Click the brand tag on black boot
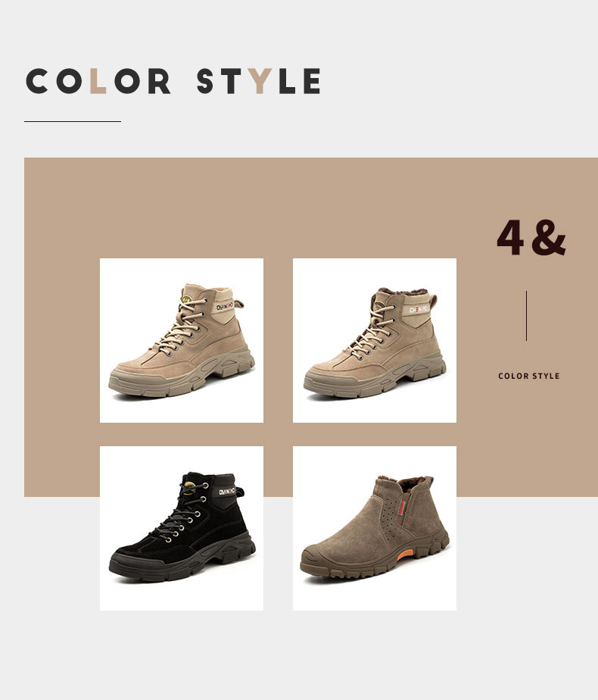The height and width of the screenshot is (700, 598). [x=226, y=492]
